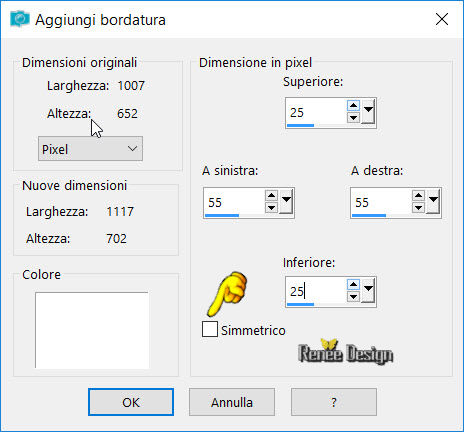464x432 pixels.
Task: Open the Inferiore slider dropdown arrow
Action: [x=368, y=290]
